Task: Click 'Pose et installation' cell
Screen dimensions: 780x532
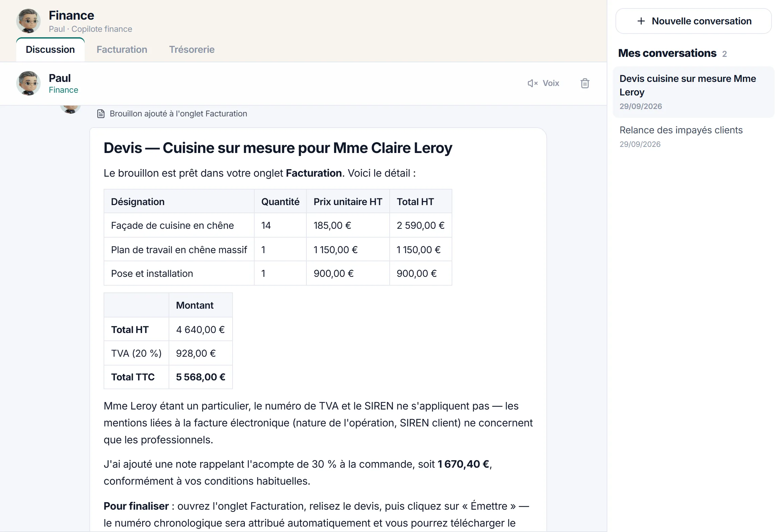Action: [x=179, y=273]
